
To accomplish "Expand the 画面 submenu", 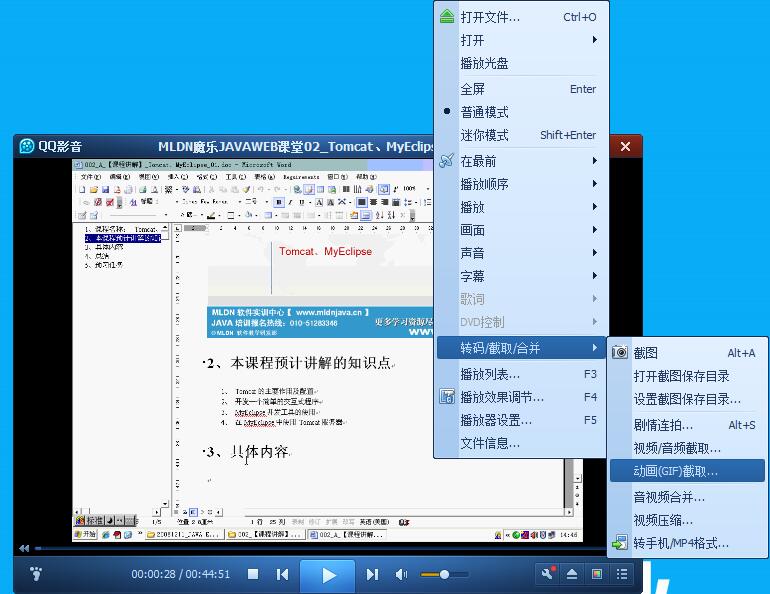I will [x=522, y=230].
